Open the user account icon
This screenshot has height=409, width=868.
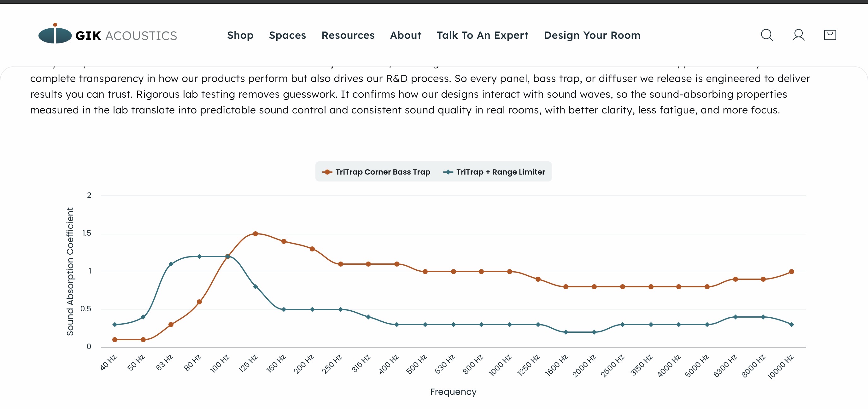tap(798, 35)
